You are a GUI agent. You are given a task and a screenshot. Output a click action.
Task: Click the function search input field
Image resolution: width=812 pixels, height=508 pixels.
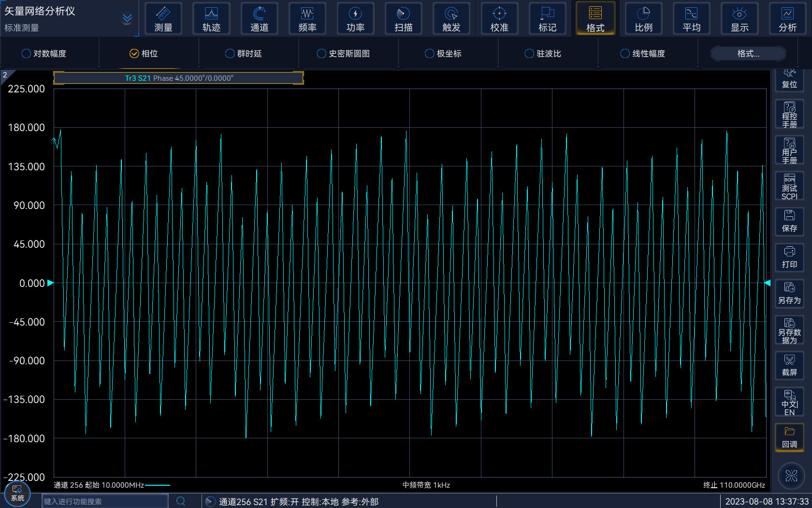tap(105, 501)
